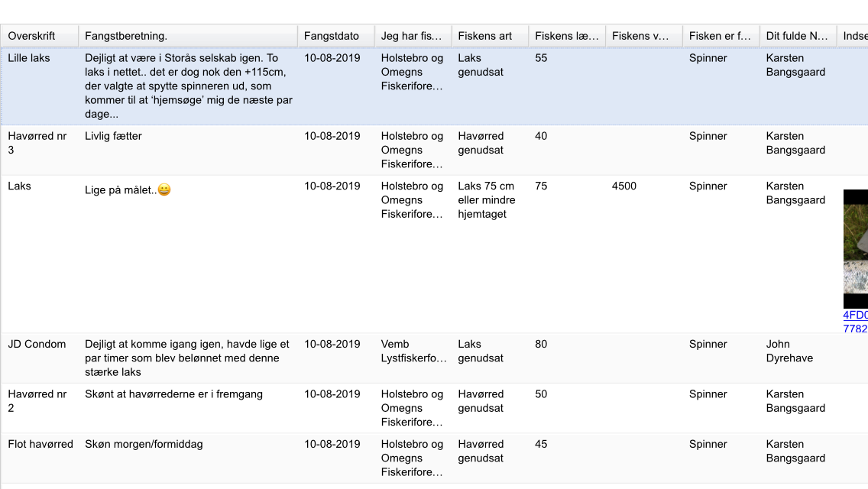This screenshot has height=489, width=868.
Task: Click 'Havørred genudsat' in Havørred nr 3 row
Action: (481, 143)
